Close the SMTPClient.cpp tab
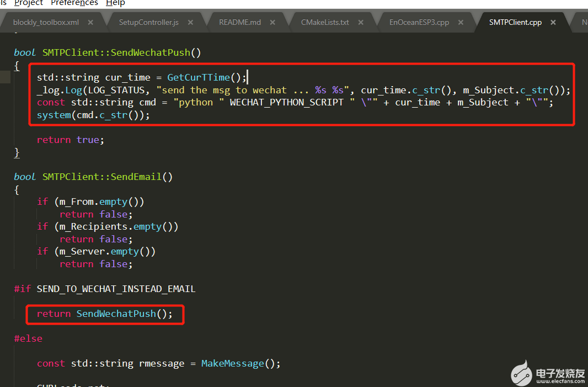 click(x=553, y=23)
